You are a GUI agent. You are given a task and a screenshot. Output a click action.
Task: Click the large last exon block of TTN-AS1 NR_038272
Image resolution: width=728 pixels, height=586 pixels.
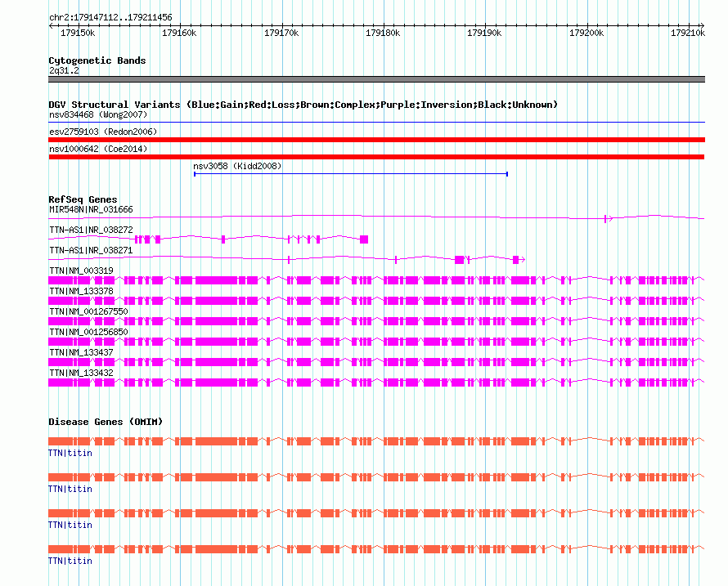pyautogui.click(x=364, y=239)
